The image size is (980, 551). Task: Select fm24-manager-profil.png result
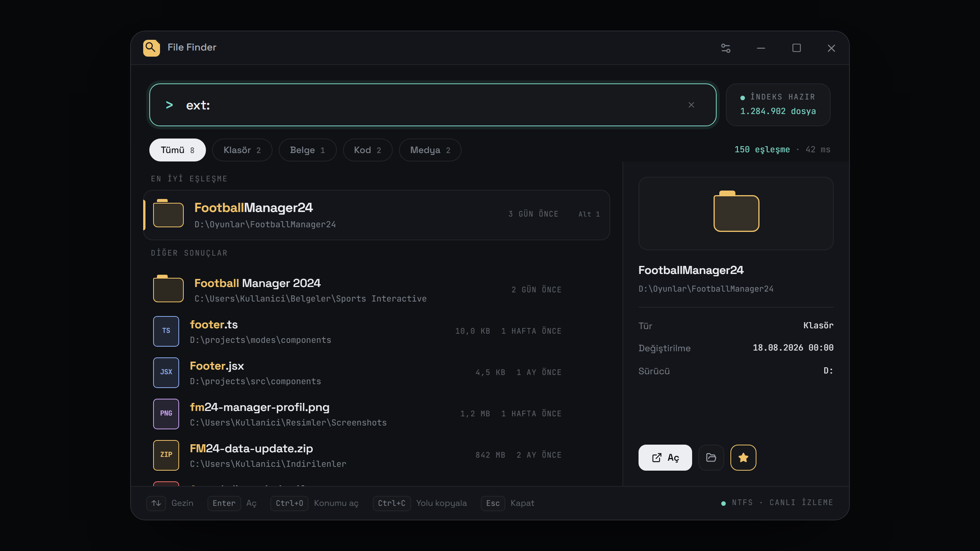[377, 414]
